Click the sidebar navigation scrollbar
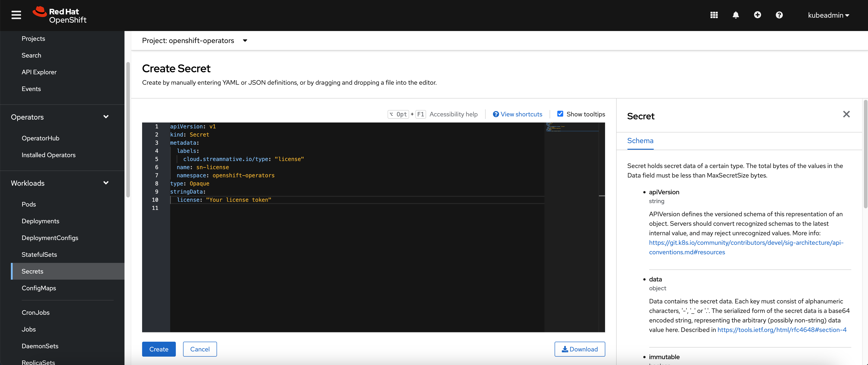This screenshot has height=365, width=868. [128, 130]
